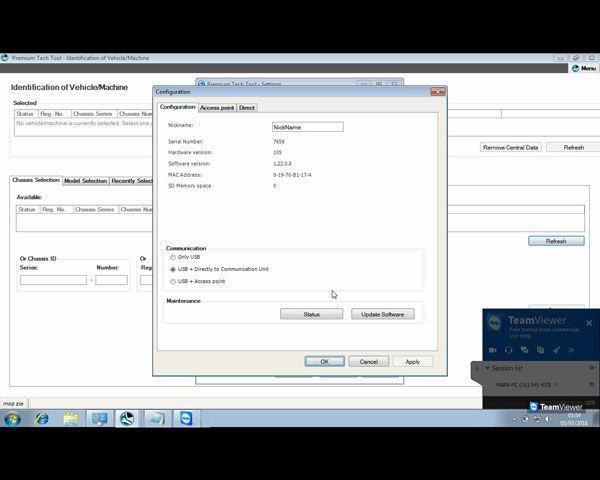
Task: Choose the USB + Access point option
Action: click(172, 281)
